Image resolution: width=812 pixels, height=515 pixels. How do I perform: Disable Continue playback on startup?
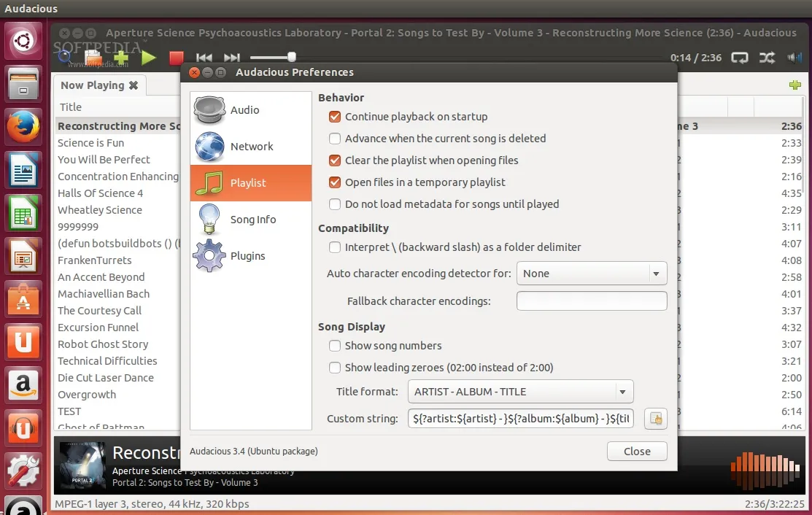[x=335, y=117]
